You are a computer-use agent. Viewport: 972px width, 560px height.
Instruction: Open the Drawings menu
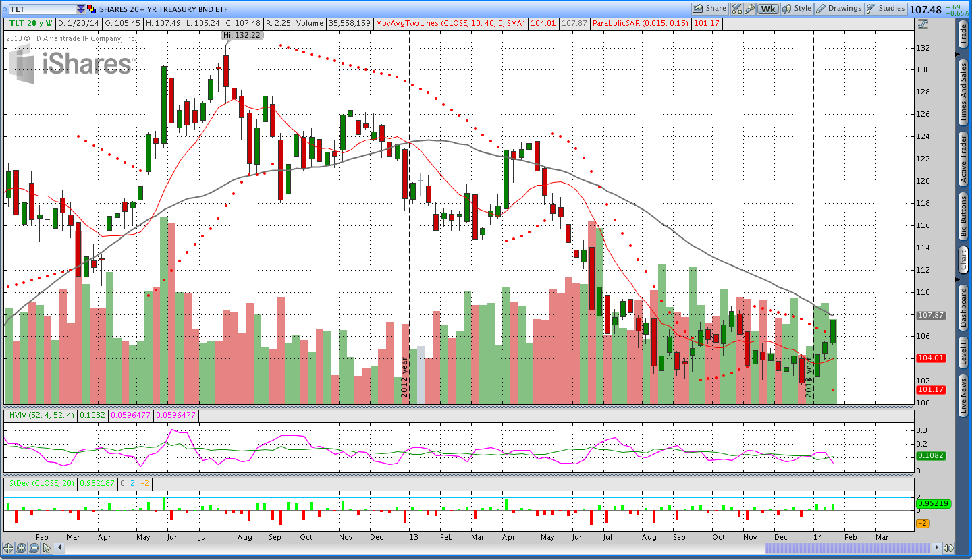point(839,9)
